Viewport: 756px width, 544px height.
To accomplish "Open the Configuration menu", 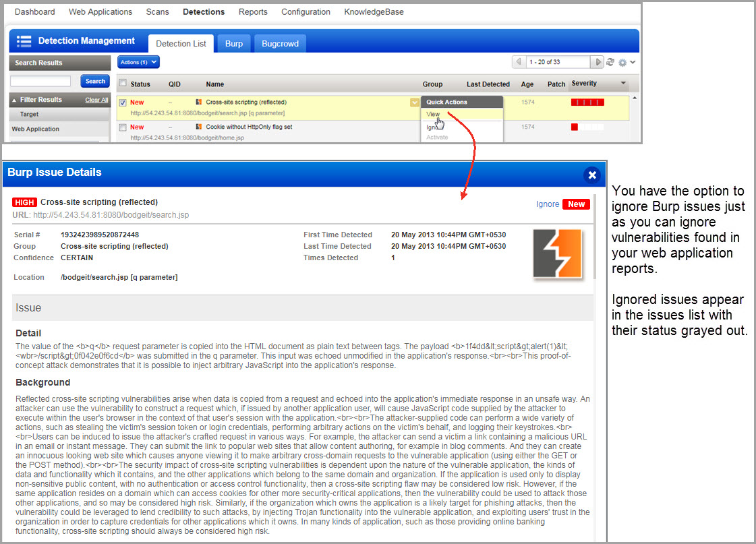I will pyautogui.click(x=306, y=12).
